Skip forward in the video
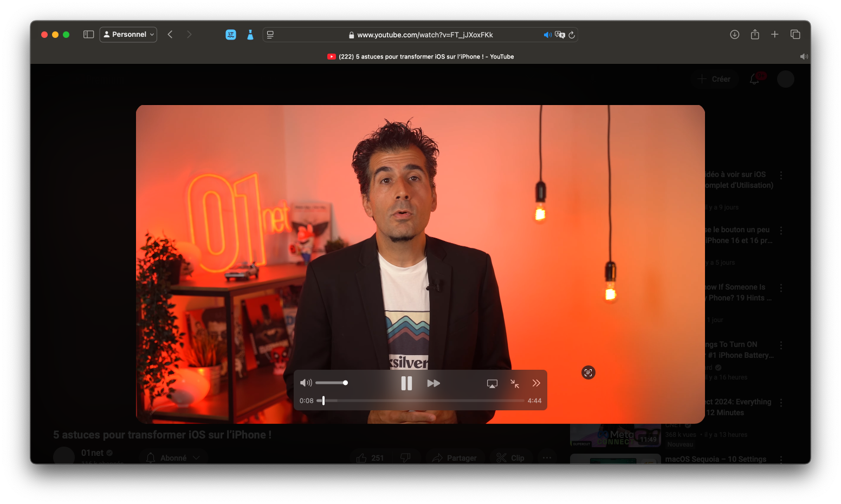 click(x=434, y=383)
